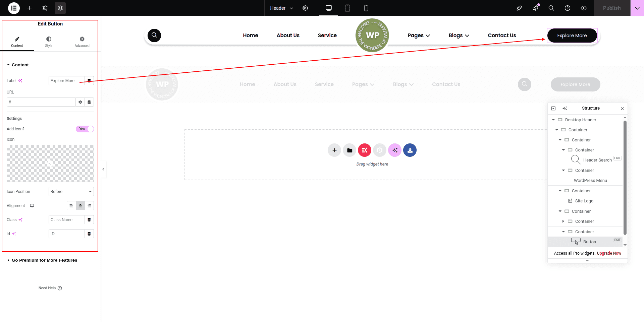The width and height of the screenshot is (644, 322).
Task: Switch to the Style tab
Action: (x=49, y=42)
